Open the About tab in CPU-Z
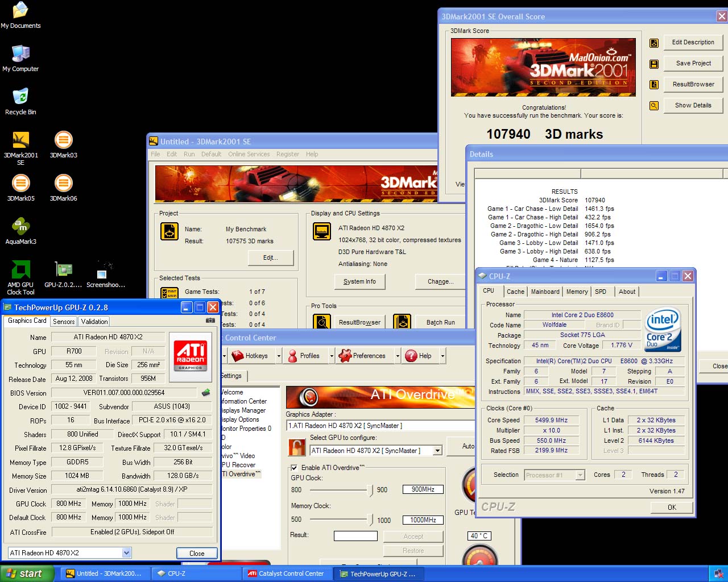The width and height of the screenshot is (728, 582). [x=627, y=292]
